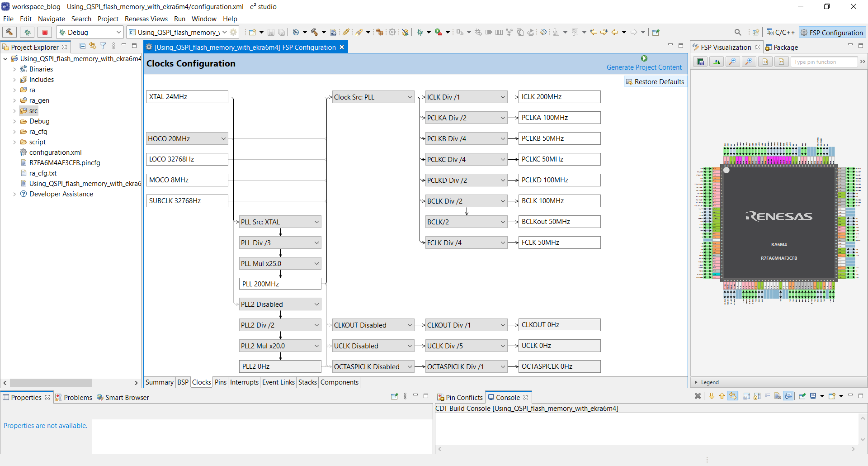Click the Legend expander in the Package view
The width and height of the screenshot is (868, 466).
[x=696, y=382]
